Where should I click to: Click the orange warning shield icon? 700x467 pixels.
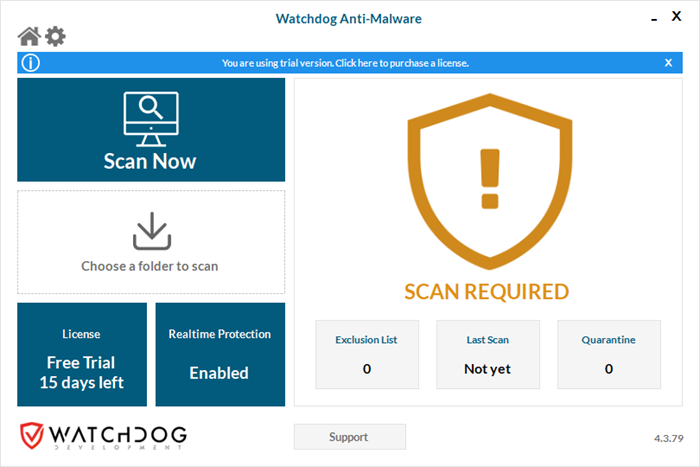click(490, 181)
